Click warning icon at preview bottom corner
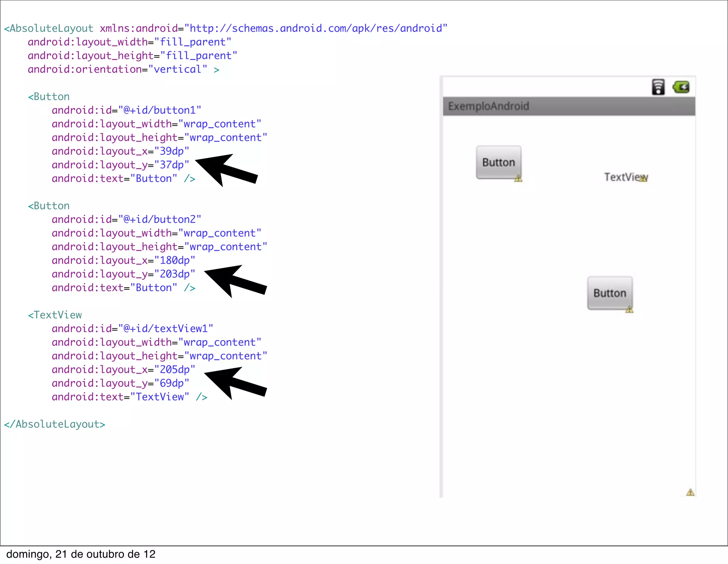This screenshot has height=564, width=728. [690, 492]
